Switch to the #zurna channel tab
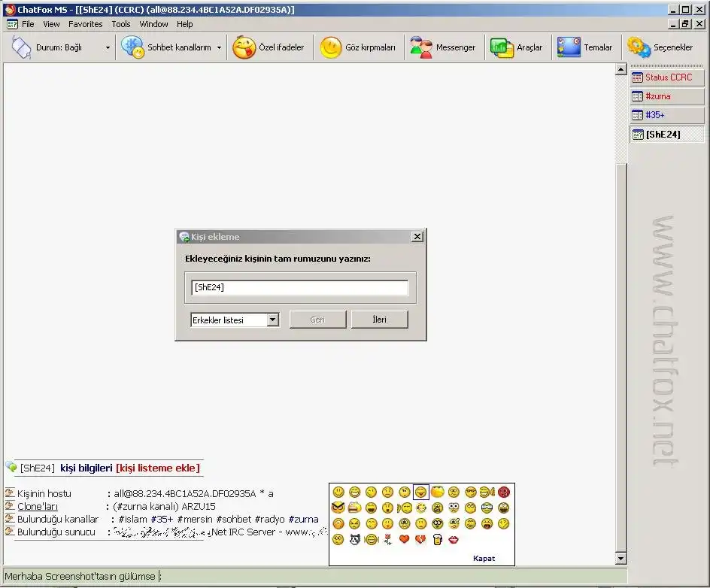The height and width of the screenshot is (588, 710). click(x=667, y=96)
